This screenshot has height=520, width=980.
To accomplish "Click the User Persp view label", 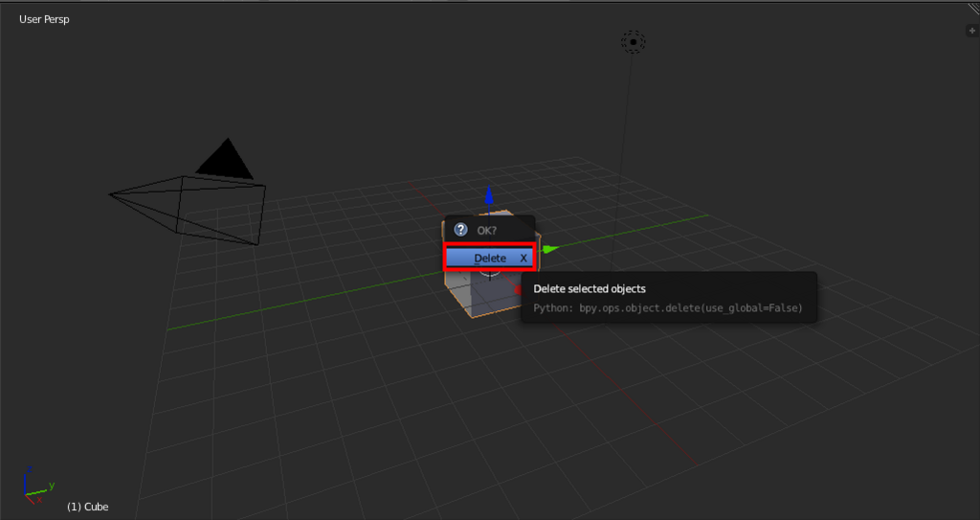I will tap(44, 19).
